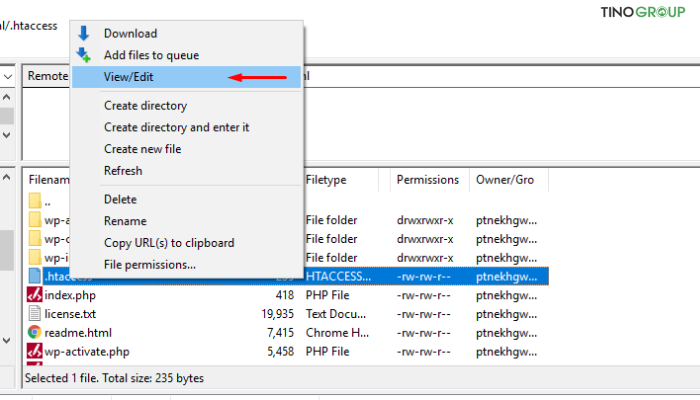Click the .htaccess file icon
700x400 pixels.
[x=35, y=276]
